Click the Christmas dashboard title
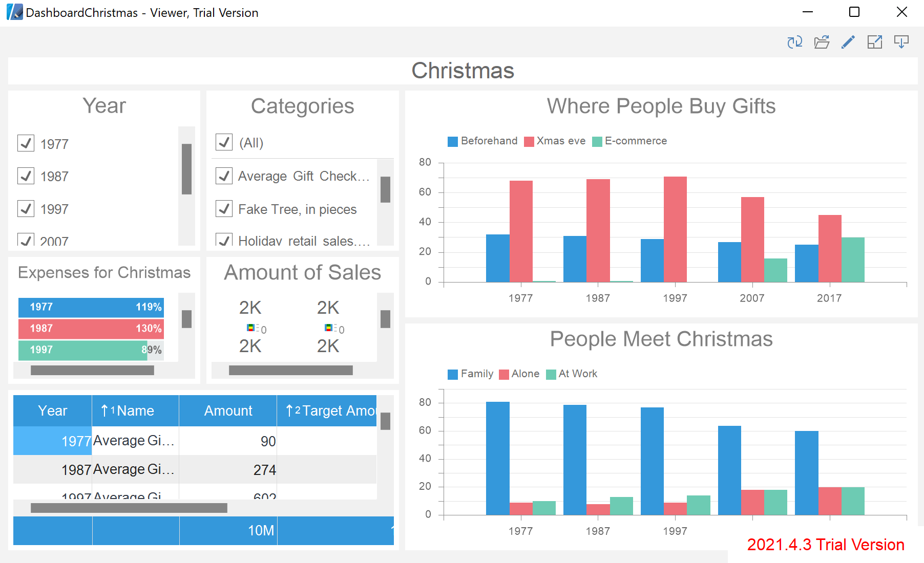Viewport: 924px width, 563px height. (463, 71)
